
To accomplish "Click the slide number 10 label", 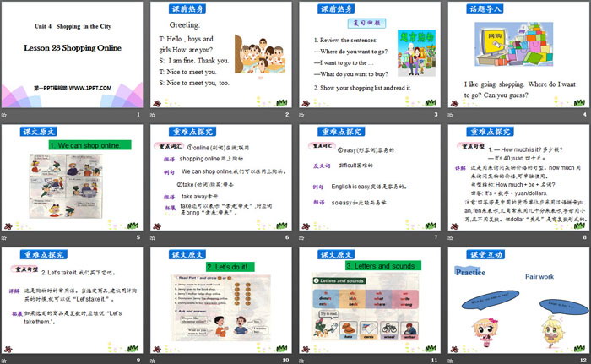I will click(285, 361).
